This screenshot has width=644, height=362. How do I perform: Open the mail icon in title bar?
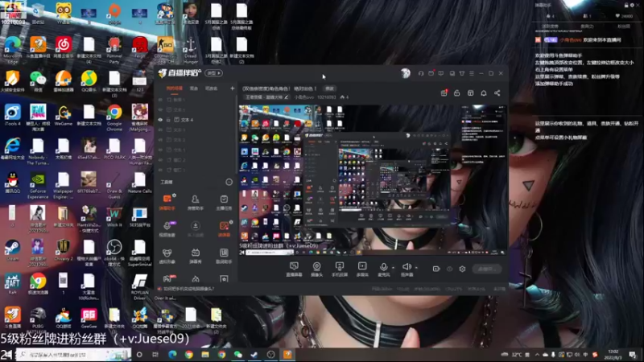(431, 73)
